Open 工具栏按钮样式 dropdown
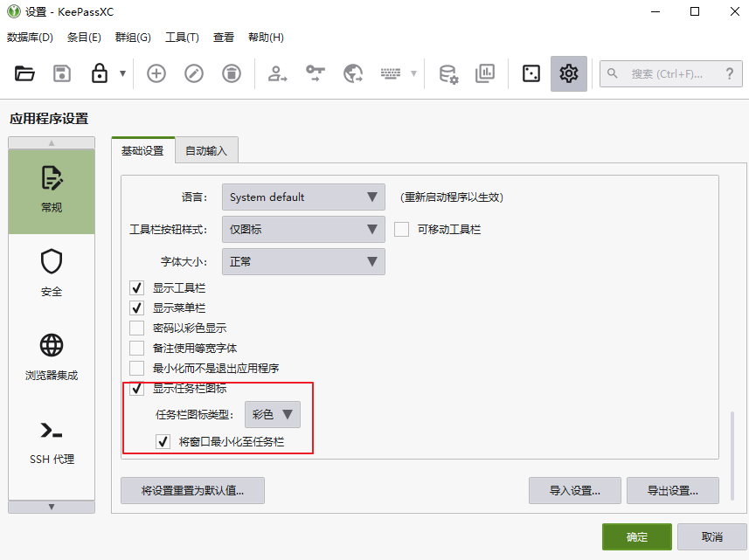This screenshot has width=749, height=560. (x=303, y=230)
